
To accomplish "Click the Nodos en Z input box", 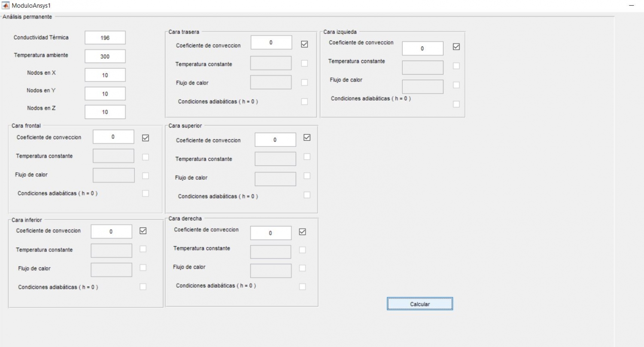I will pyautogui.click(x=105, y=112).
